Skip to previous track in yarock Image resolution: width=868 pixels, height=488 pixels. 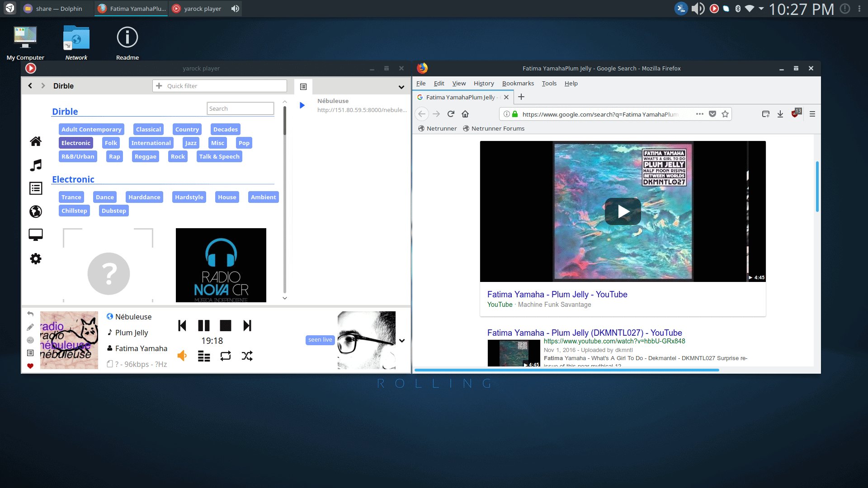182,326
